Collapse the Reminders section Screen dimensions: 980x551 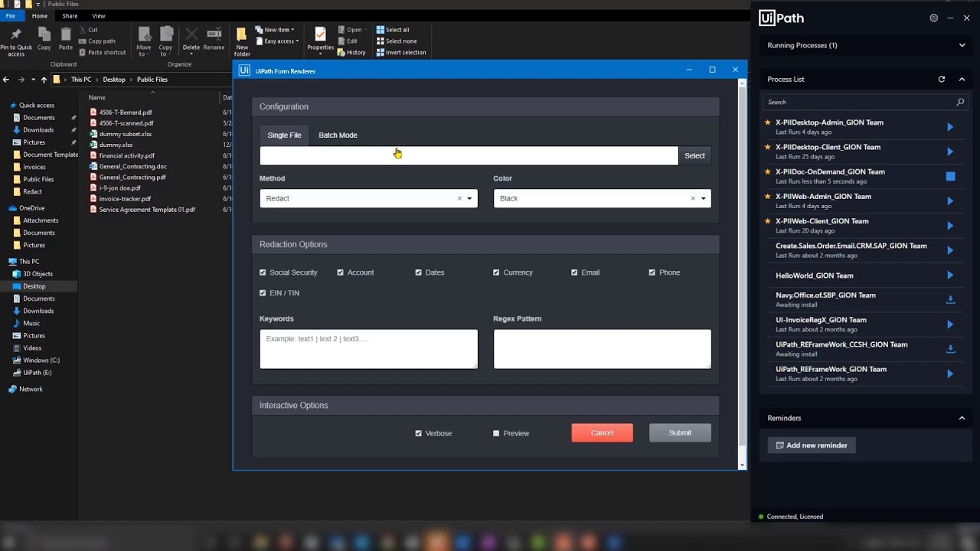point(962,418)
